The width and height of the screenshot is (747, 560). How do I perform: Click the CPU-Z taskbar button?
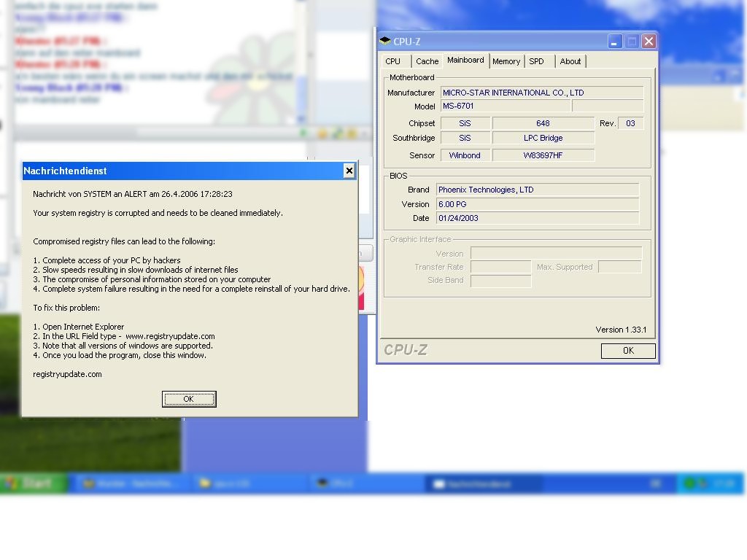pyautogui.click(x=365, y=484)
